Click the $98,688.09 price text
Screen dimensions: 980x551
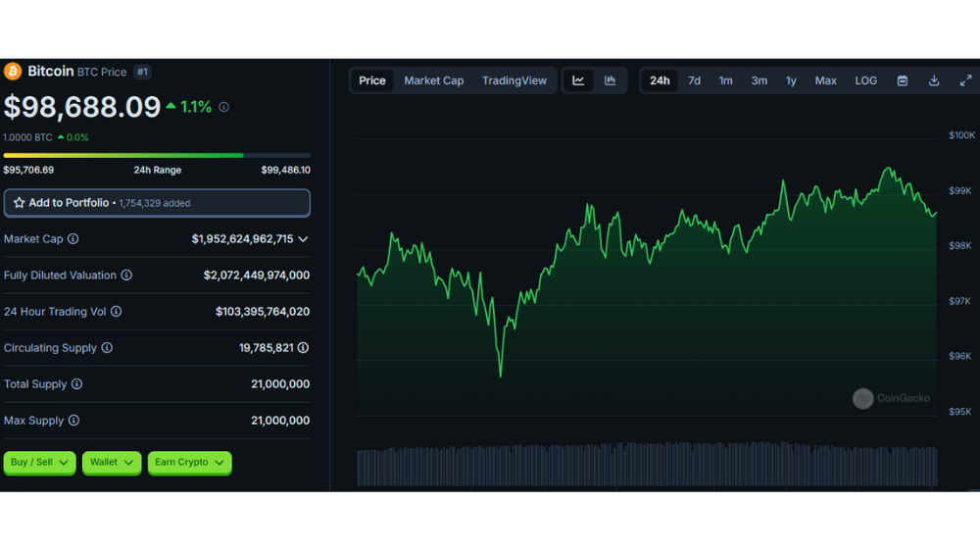82,107
